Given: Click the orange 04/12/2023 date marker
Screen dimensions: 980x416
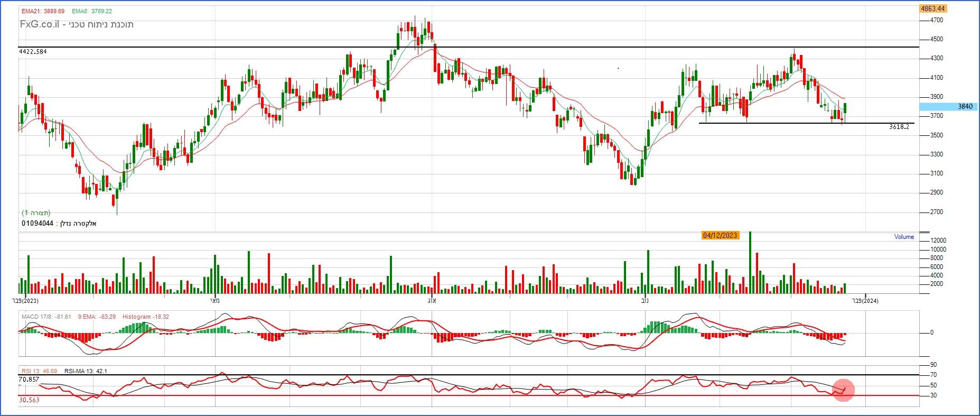Looking at the screenshot, I should tap(720, 235).
